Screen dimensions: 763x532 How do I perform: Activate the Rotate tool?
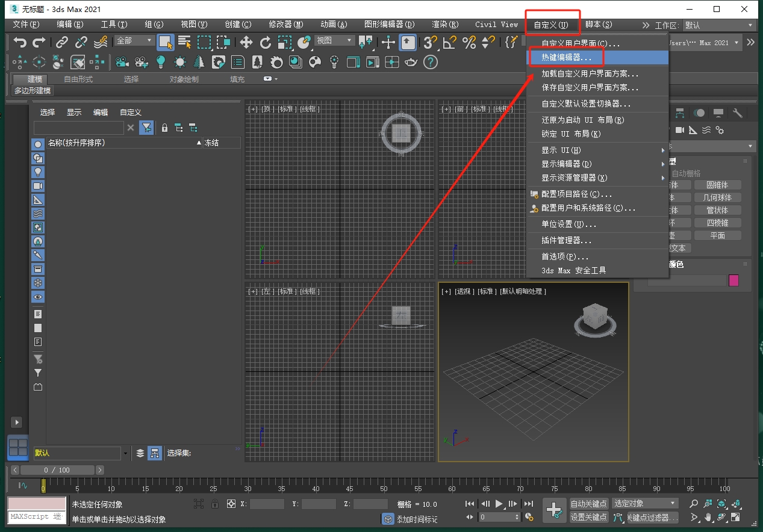(x=265, y=42)
